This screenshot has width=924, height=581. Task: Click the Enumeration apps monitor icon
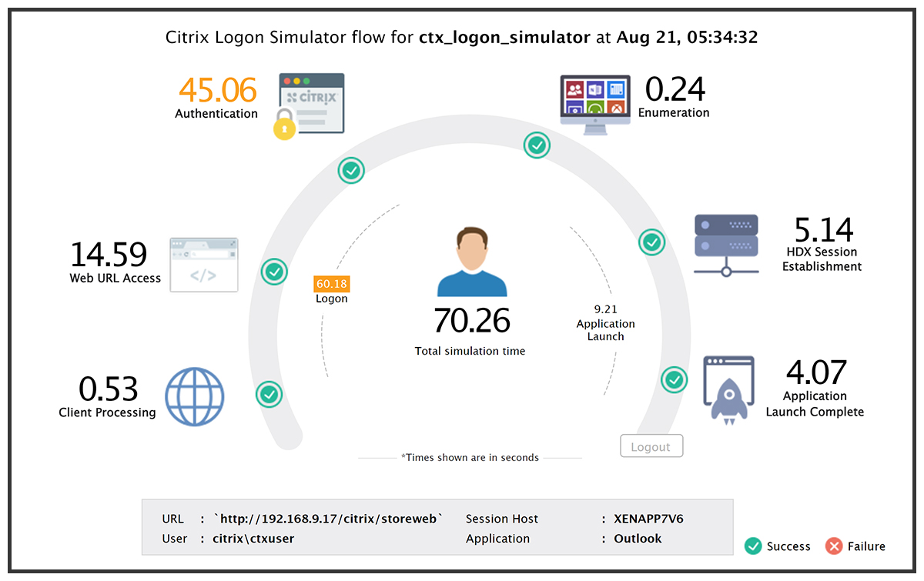click(594, 105)
